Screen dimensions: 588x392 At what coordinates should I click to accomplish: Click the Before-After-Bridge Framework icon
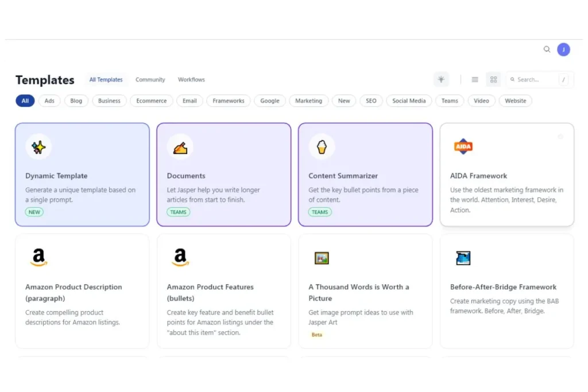463,258
